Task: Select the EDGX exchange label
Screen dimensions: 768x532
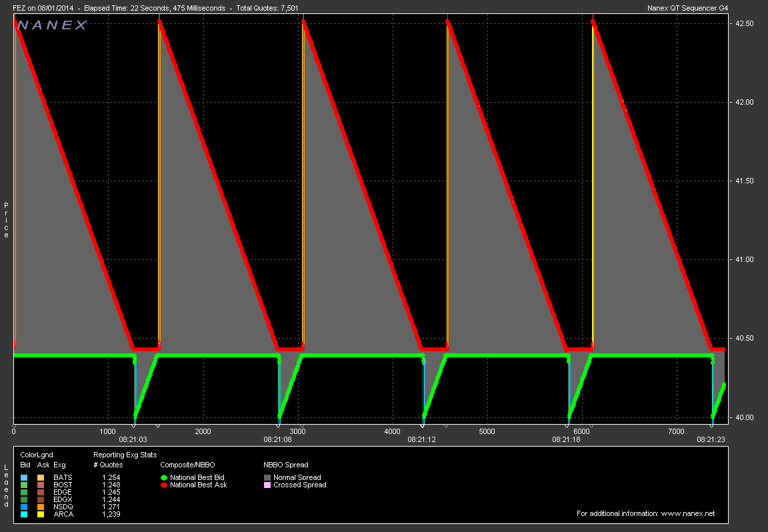Action: pyautogui.click(x=63, y=500)
